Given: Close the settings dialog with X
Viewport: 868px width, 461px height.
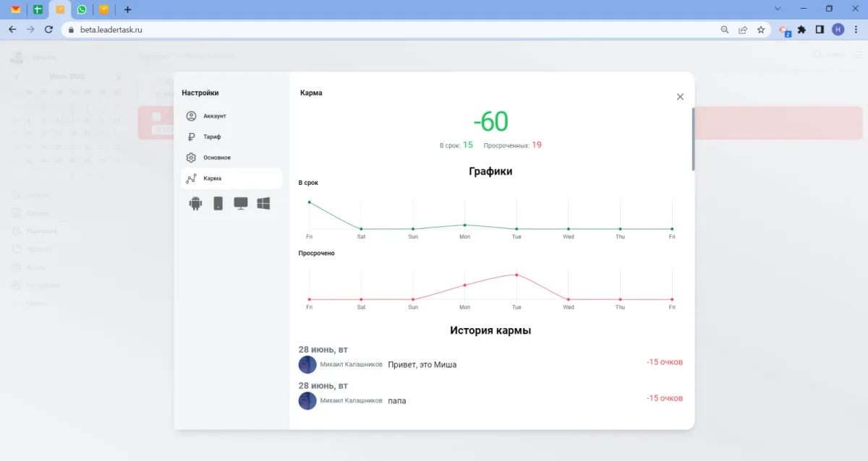Looking at the screenshot, I should coord(680,97).
